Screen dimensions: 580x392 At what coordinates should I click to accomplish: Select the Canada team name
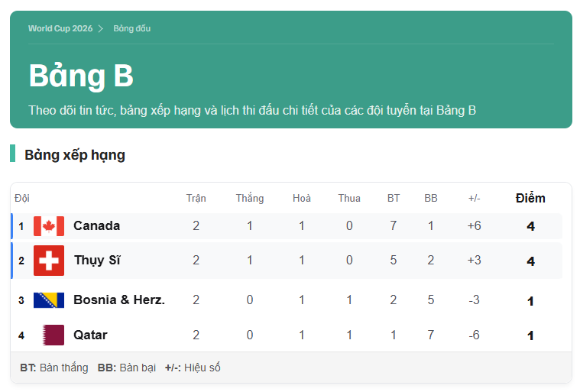(96, 225)
